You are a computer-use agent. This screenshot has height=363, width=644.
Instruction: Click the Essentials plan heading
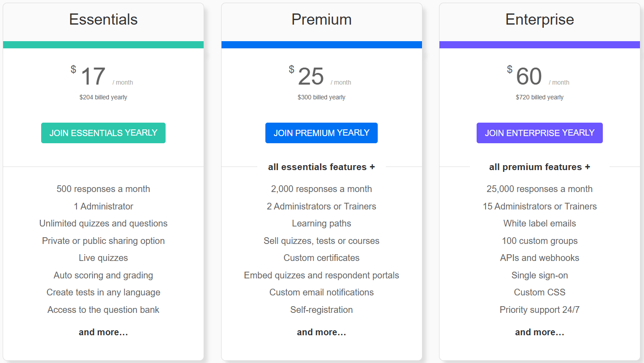tap(103, 20)
